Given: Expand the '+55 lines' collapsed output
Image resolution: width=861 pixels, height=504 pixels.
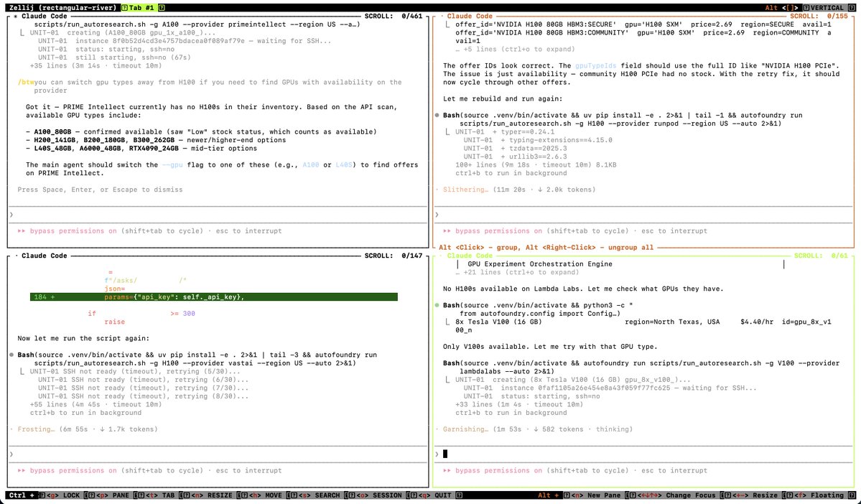Looking at the screenshot, I should tap(96, 404).
